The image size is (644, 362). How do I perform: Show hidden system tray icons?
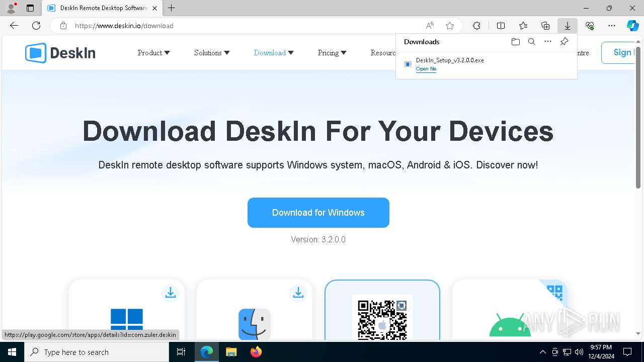pos(542,352)
